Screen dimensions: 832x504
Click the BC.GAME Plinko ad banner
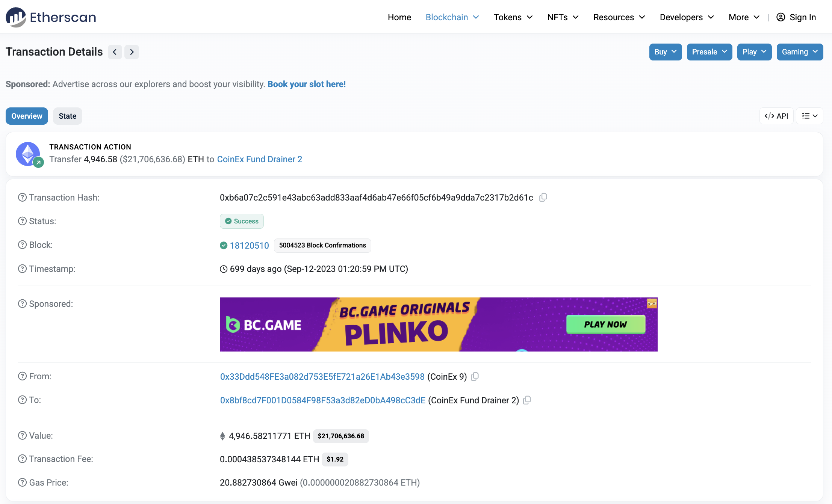[438, 324]
